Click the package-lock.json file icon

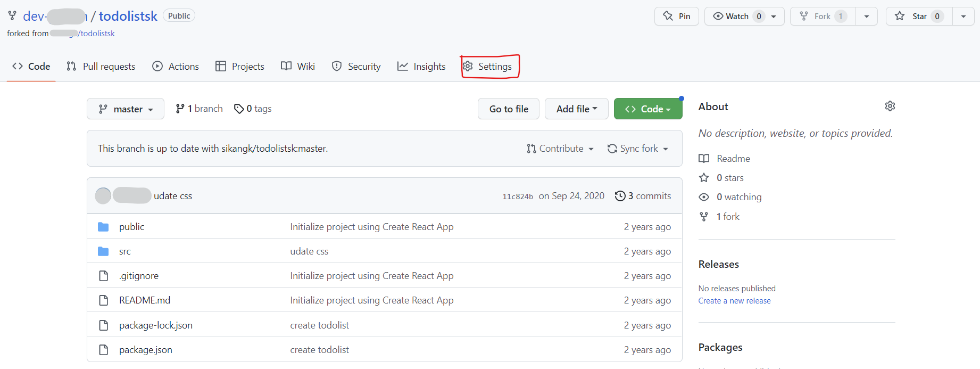coord(103,325)
